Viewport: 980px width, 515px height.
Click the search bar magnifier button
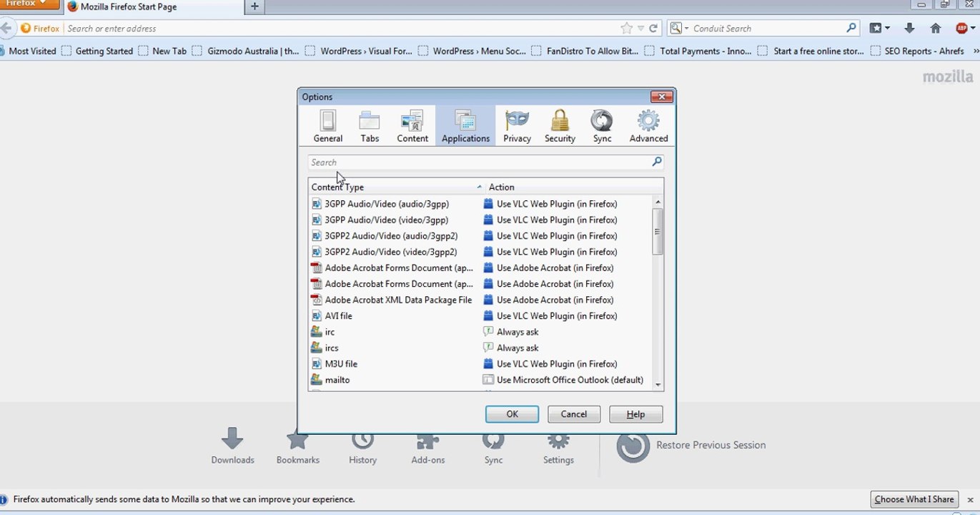point(851,29)
